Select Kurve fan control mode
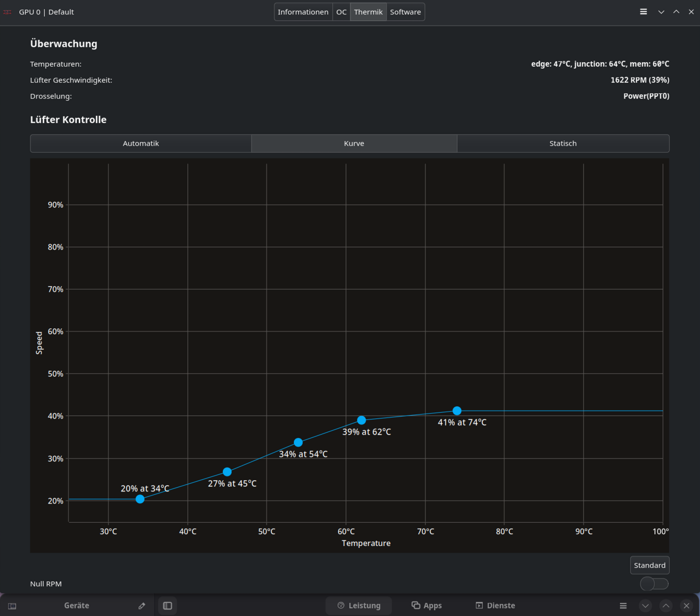 pos(354,144)
